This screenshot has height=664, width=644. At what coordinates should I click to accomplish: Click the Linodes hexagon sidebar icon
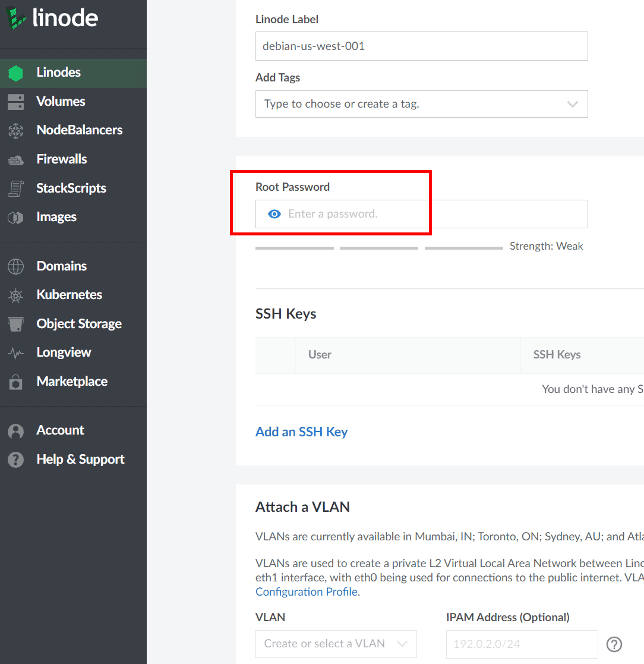(x=15, y=73)
